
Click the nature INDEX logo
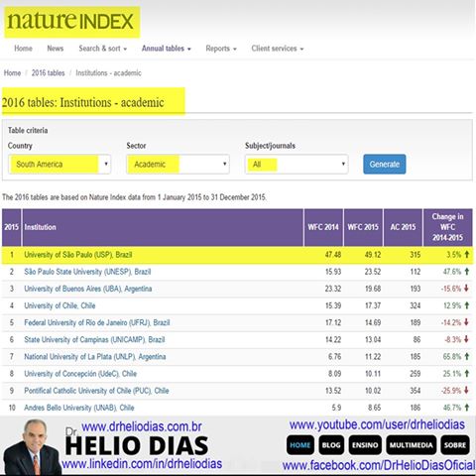[x=71, y=22]
